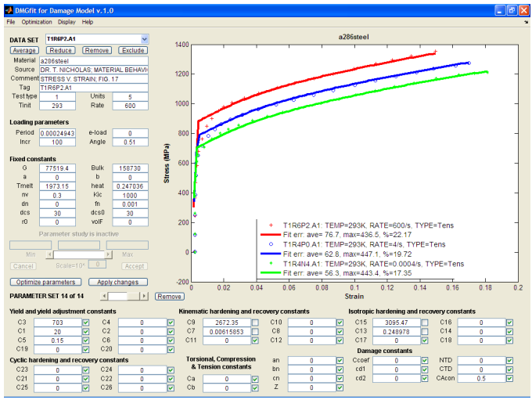This screenshot has height=400, width=532.
Task: Enable the checkbox beside the C15 field
Action: 424,322
